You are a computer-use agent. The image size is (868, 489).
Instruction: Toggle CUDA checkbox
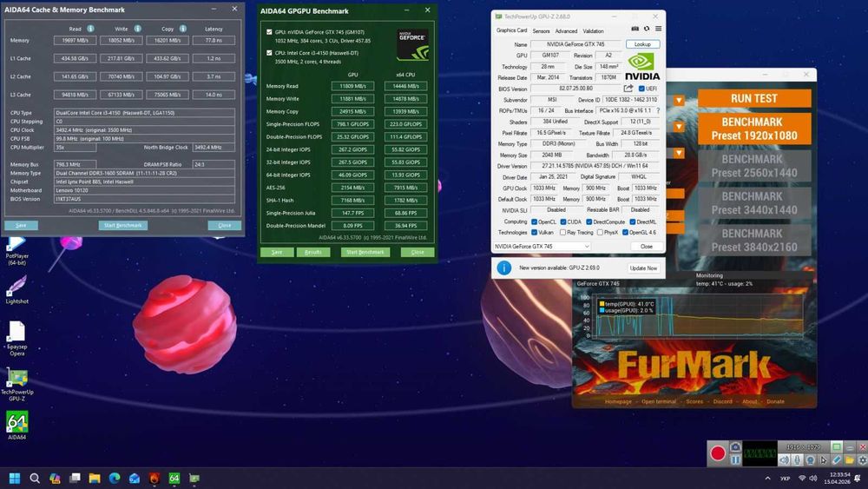click(563, 221)
